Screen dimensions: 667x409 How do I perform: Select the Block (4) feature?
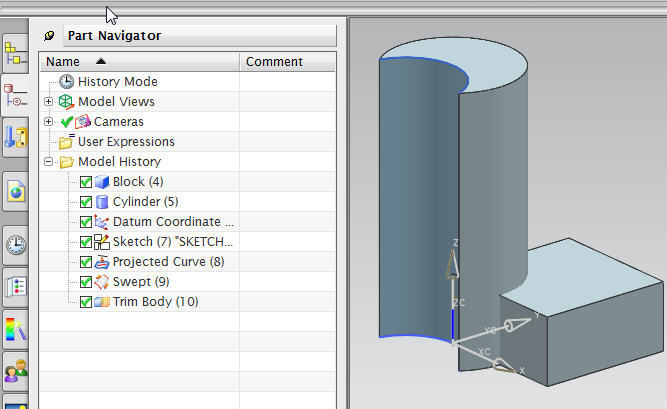point(138,182)
